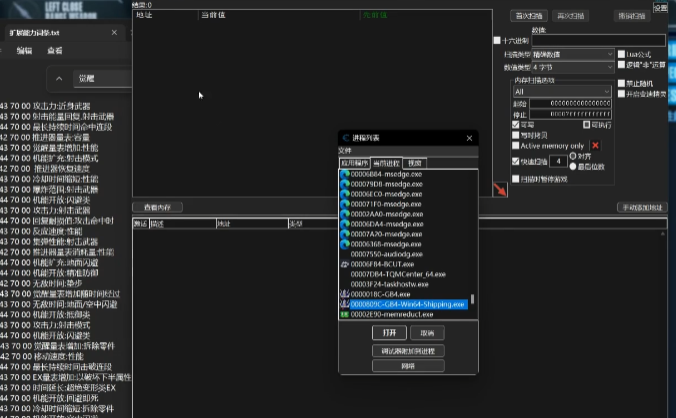This screenshot has height=418, width=676.
Task: Select the 最后位数 radio button
Action: [x=572, y=164]
